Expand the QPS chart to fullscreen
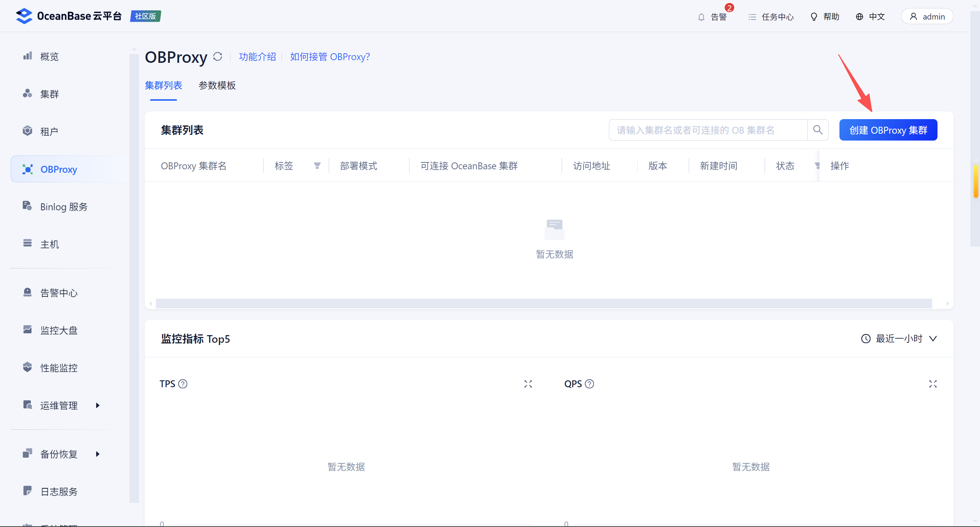 [933, 384]
